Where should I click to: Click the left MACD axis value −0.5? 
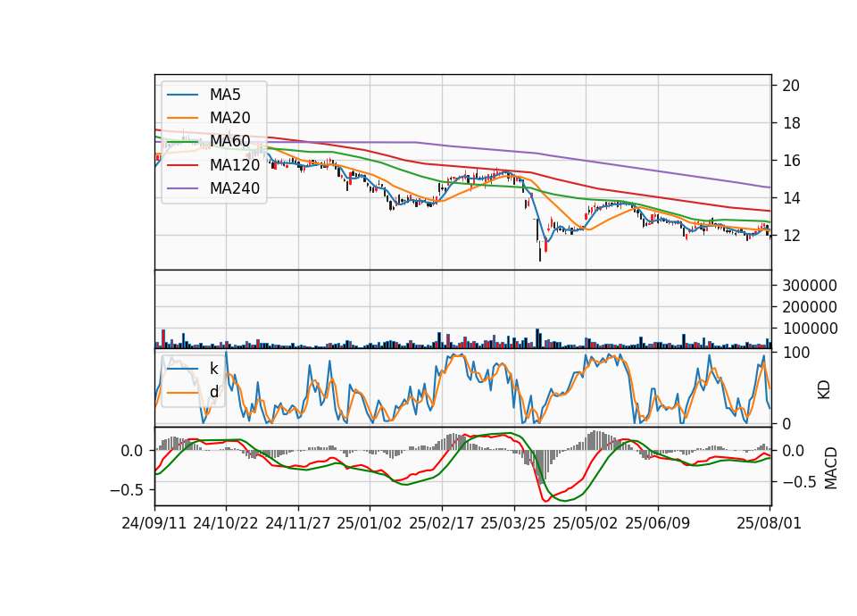tap(126, 490)
